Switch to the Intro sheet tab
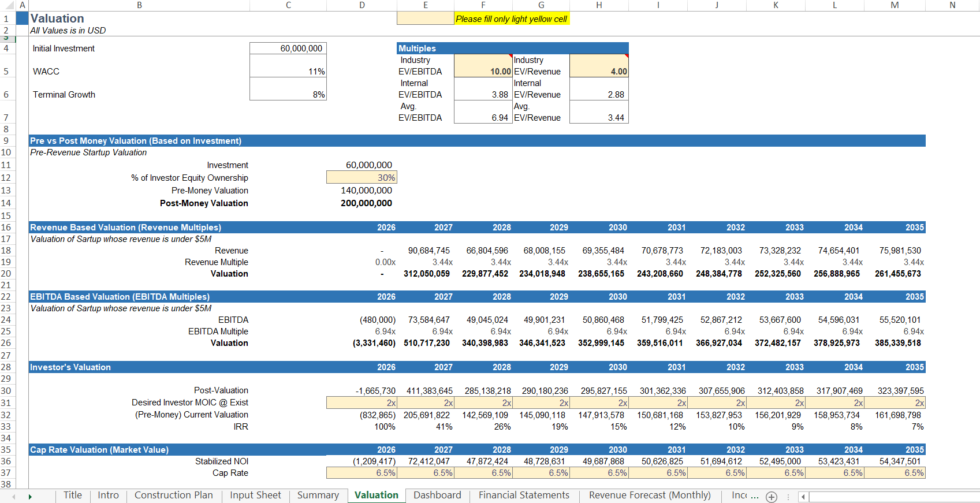The height and width of the screenshot is (503, 980). coord(108,495)
